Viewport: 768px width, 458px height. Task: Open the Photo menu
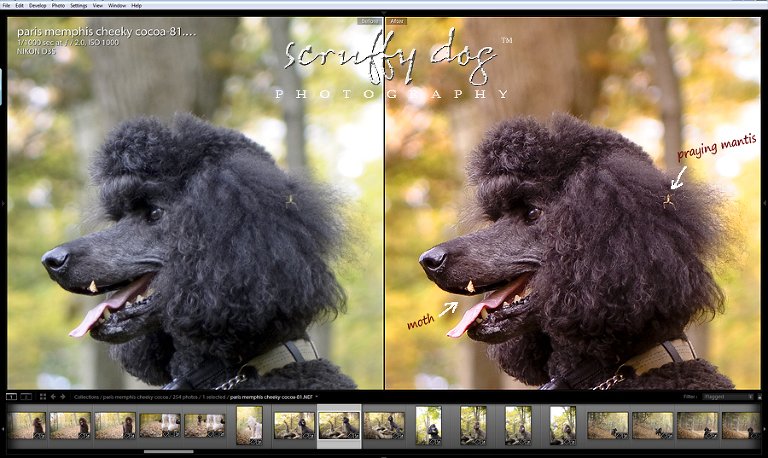point(58,5)
